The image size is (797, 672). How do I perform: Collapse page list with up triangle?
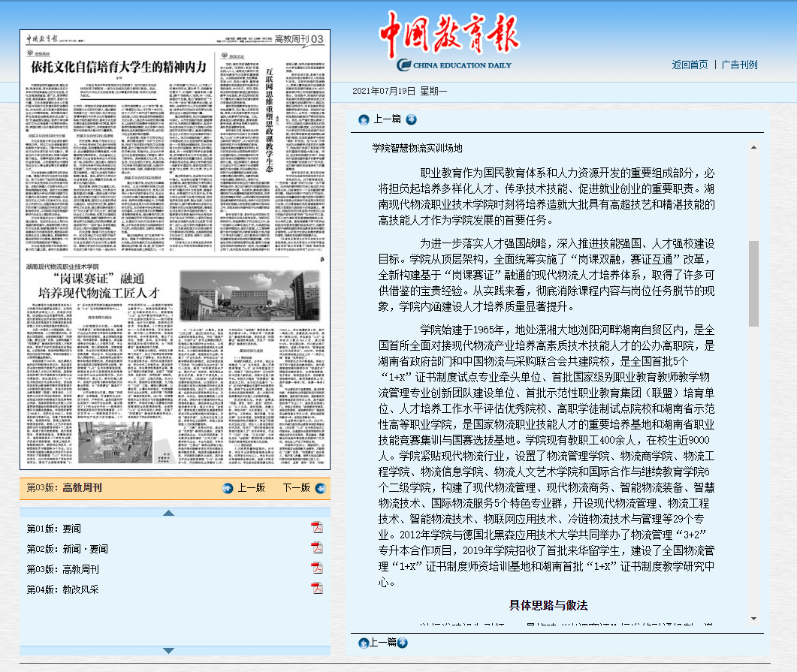click(169, 513)
